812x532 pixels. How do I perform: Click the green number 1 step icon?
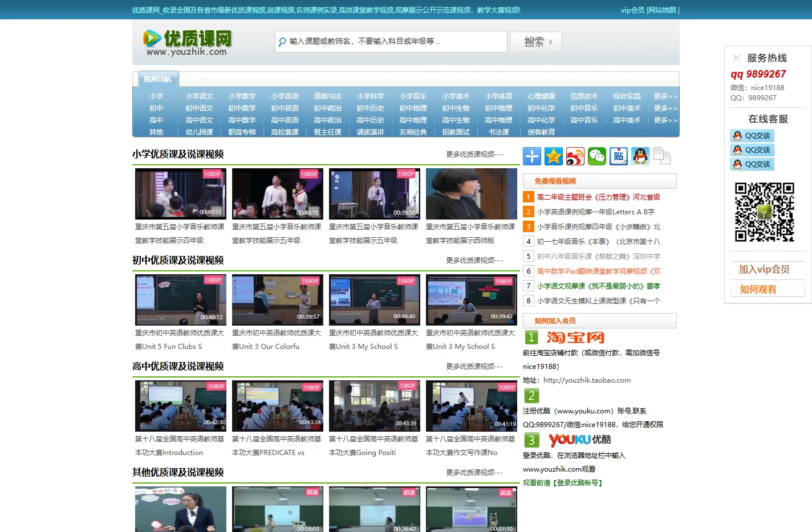click(531, 338)
